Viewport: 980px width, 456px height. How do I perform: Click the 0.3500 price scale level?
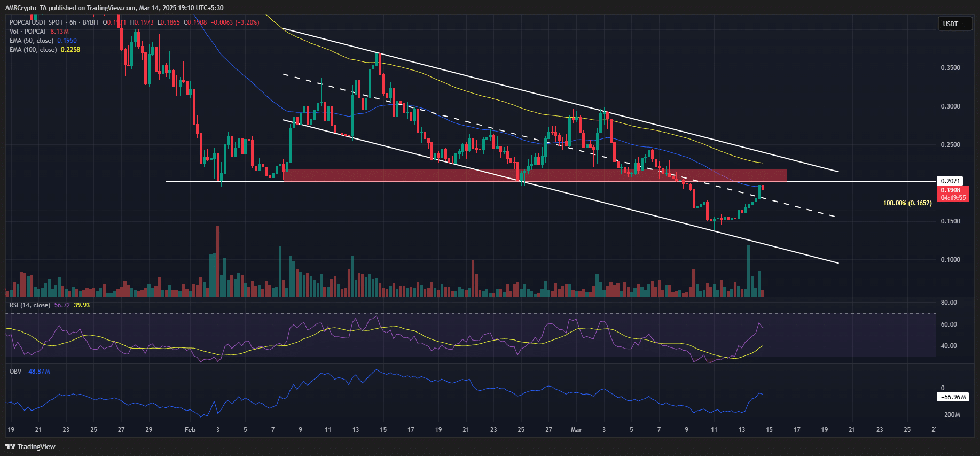pyautogui.click(x=950, y=68)
